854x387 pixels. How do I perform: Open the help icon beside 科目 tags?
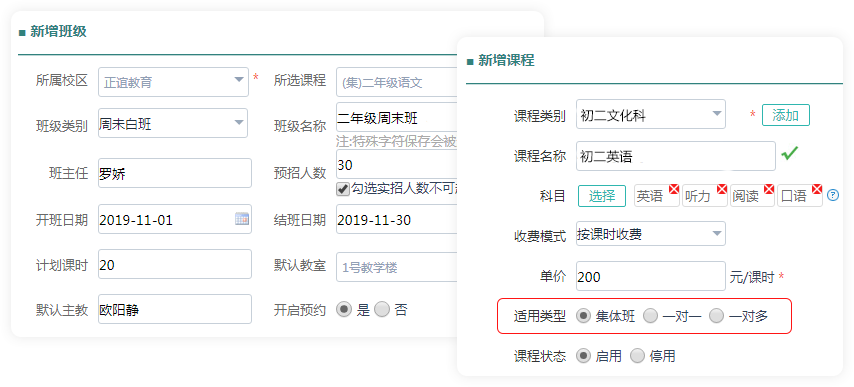point(832,195)
